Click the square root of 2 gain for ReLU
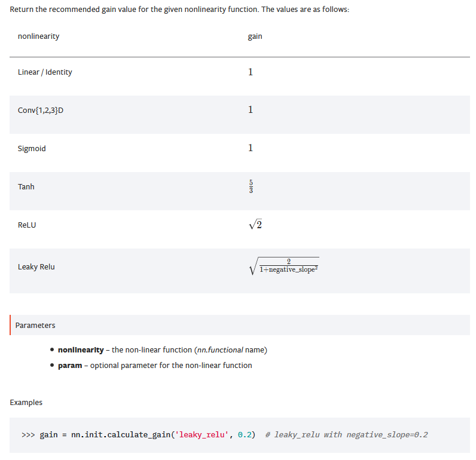Viewport: 476px width, 460px height. click(255, 225)
